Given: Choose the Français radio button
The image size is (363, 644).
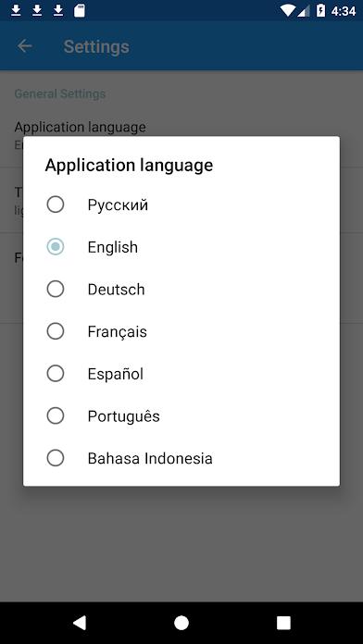Looking at the screenshot, I should 55,331.
